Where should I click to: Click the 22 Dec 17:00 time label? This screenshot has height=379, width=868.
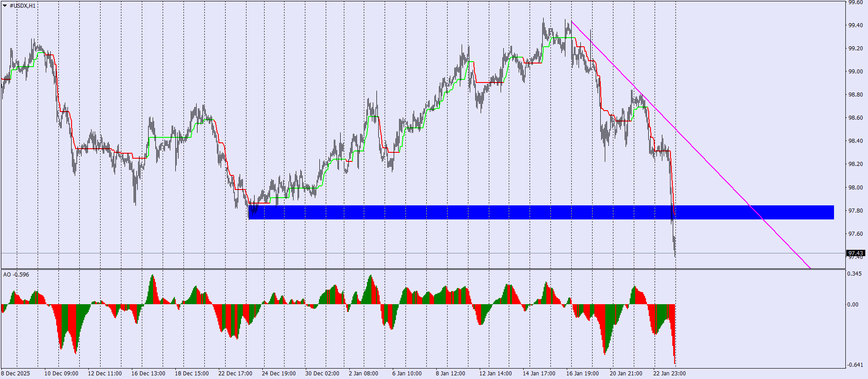click(235, 374)
